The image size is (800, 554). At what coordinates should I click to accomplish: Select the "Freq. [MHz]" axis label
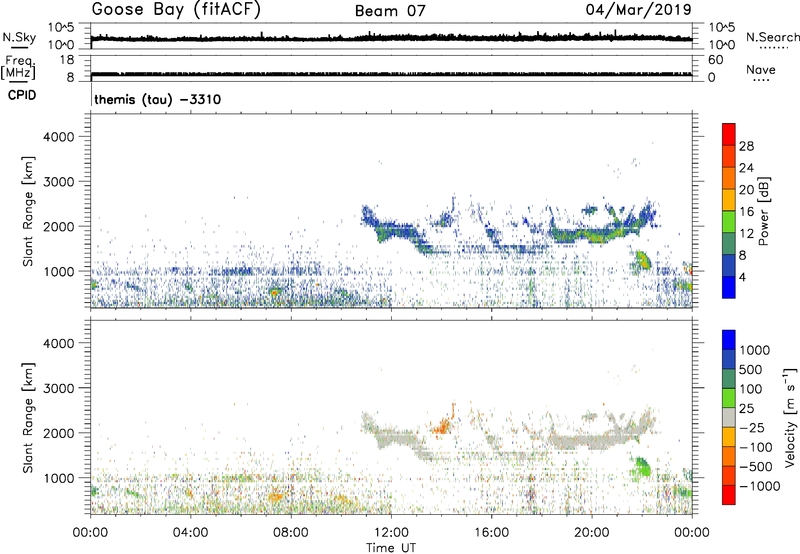tap(18, 67)
